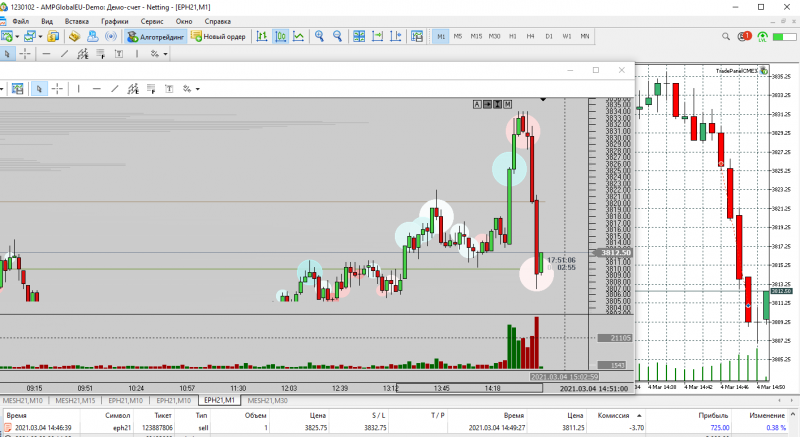Open the Signals broadcast icon
The width and height of the screenshot is (800, 437).
pos(111,36)
